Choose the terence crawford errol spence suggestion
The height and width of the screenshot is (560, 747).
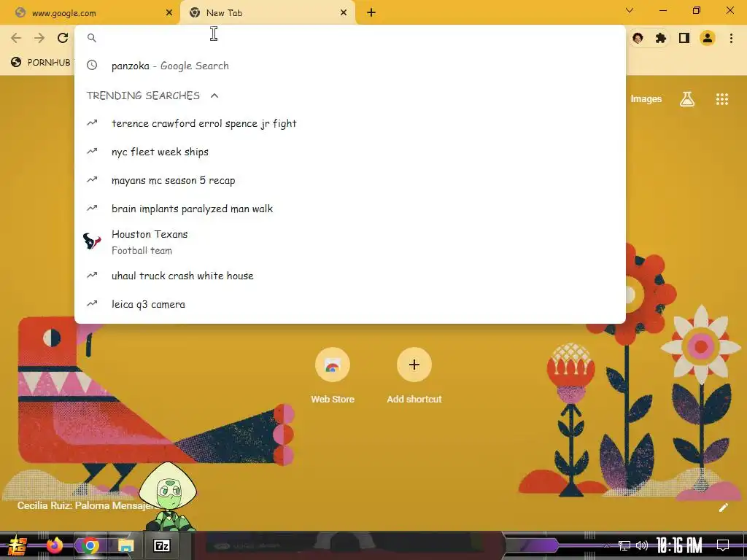tap(349, 124)
